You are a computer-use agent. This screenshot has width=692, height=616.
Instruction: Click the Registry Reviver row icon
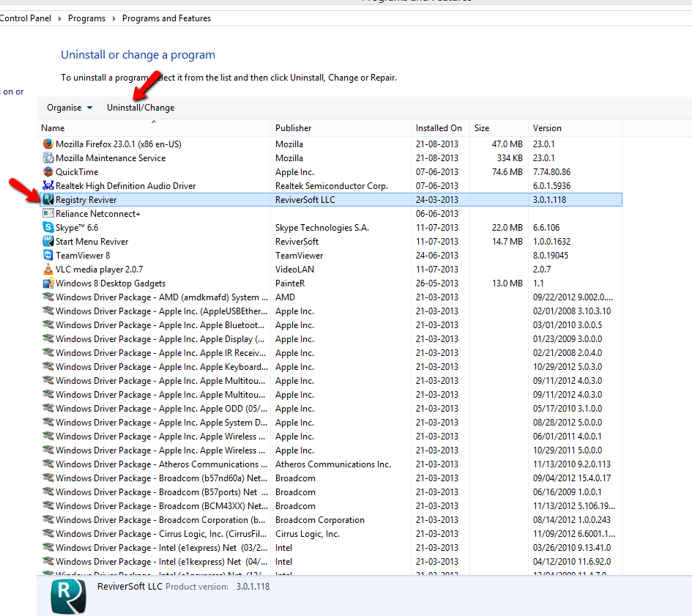(x=48, y=200)
